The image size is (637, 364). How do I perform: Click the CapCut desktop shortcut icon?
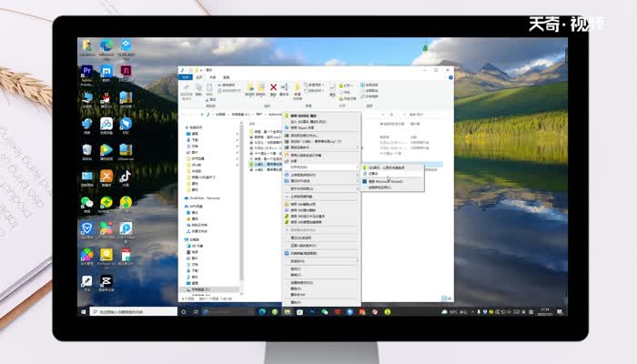pyautogui.click(x=106, y=282)
